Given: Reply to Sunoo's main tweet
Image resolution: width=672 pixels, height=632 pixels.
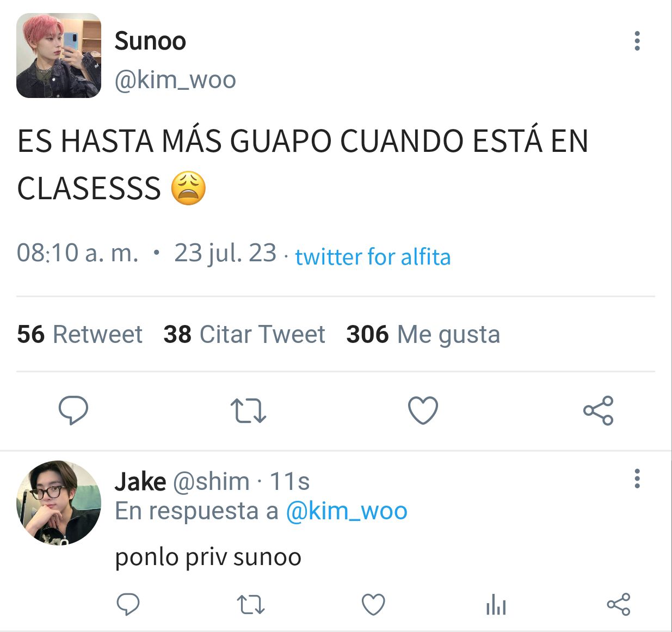Looking at the screenshot, I should [73, 410].
